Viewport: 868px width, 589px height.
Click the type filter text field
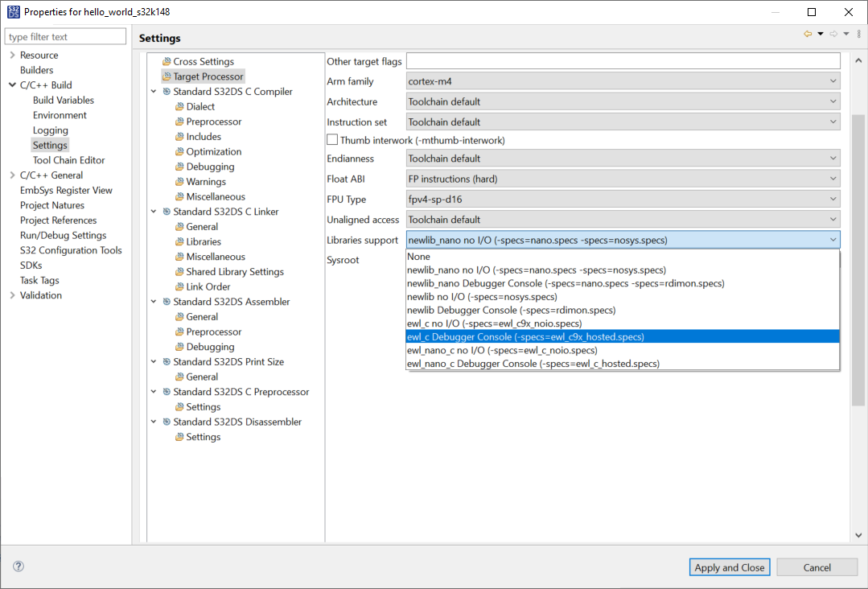64,35
